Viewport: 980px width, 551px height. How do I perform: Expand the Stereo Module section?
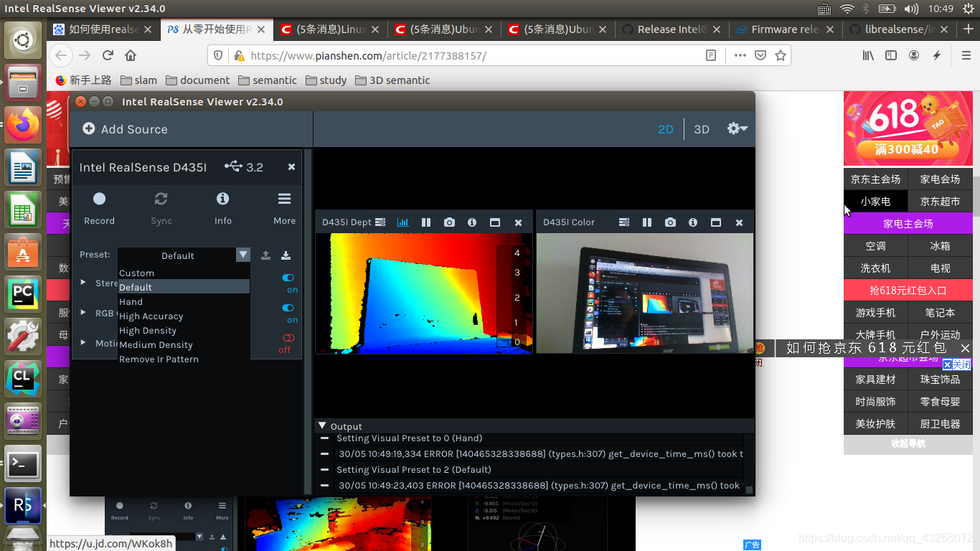83,283
